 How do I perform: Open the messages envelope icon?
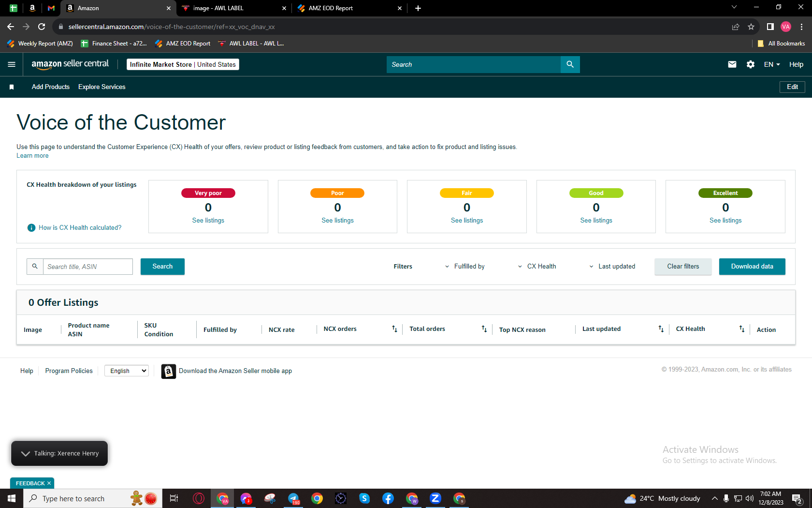732,64
